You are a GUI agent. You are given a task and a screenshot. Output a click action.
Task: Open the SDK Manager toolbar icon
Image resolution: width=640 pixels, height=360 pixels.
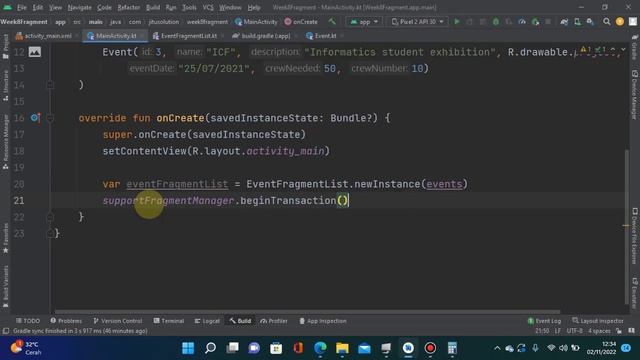pos(590,22)
